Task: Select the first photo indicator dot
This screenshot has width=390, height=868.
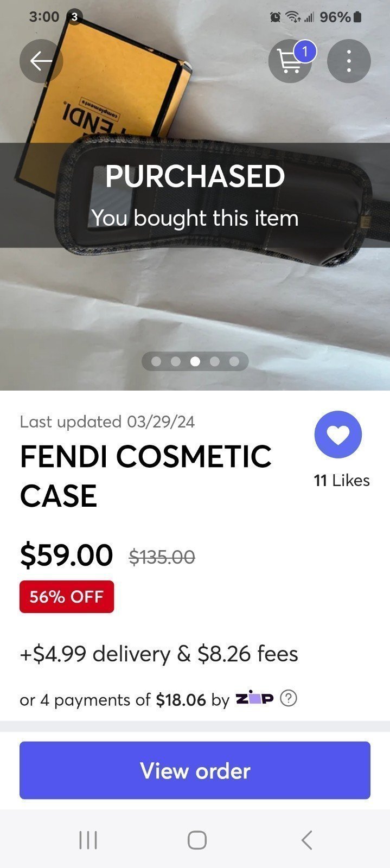Action: pos(156,361)
